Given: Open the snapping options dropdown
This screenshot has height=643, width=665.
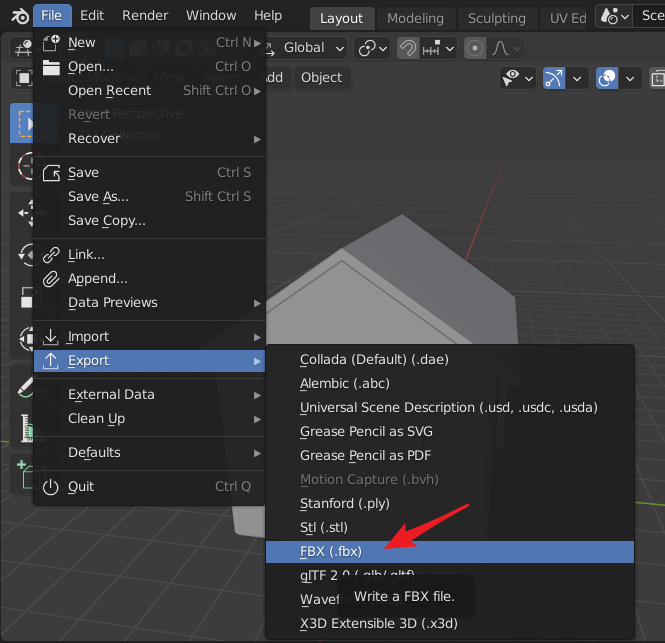Looking at the screenshot, I should [x=439, y=48].
